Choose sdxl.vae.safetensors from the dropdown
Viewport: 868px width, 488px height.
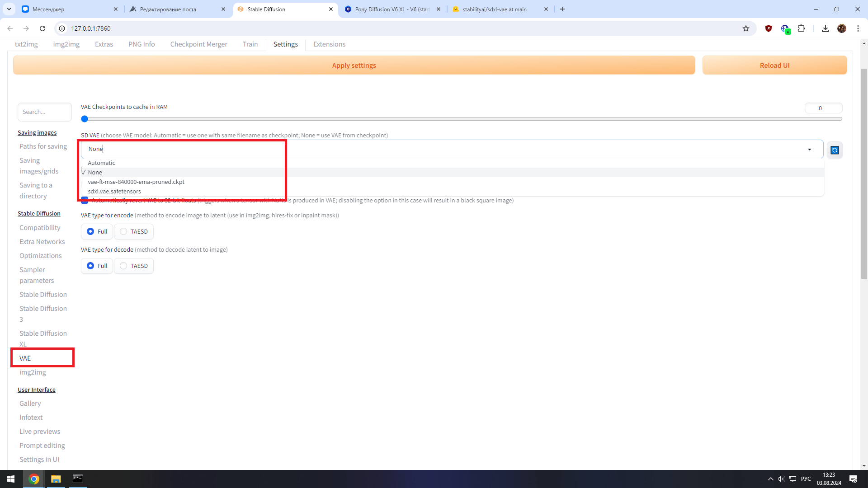click(x=114, y=191)
